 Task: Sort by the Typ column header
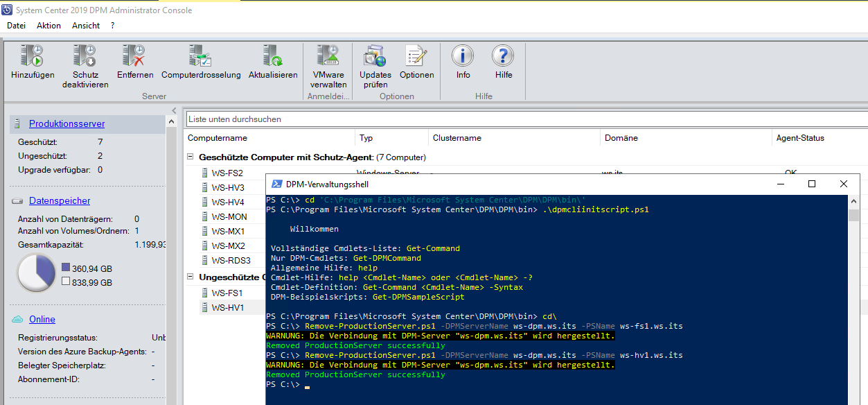tap(391, 138)
